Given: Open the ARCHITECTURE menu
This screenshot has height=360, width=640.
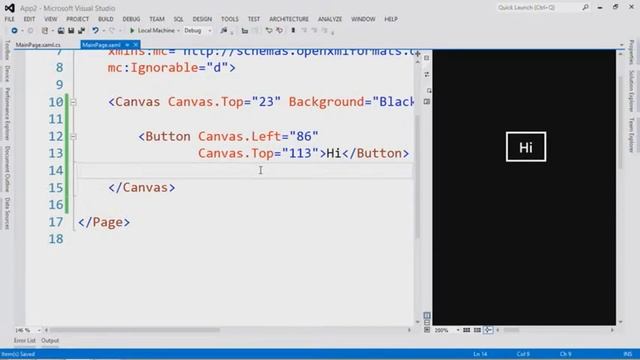Looking at the screenshot, I should click(289, 19).
